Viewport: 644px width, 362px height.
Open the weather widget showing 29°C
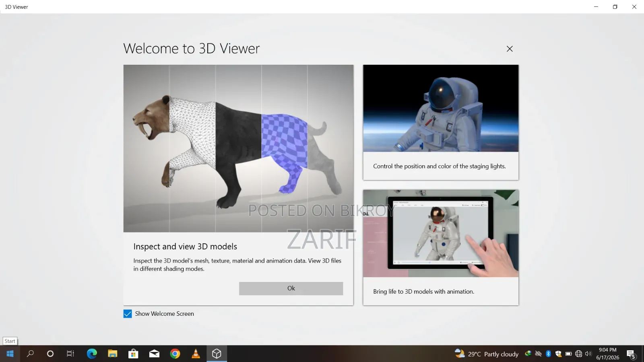click(487, 354)
